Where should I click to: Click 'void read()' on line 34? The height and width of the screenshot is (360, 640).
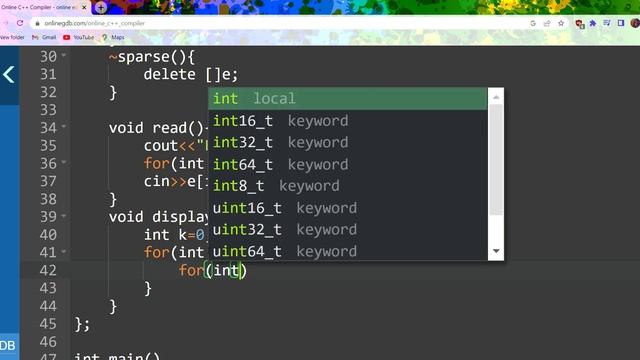click(156, 128)
